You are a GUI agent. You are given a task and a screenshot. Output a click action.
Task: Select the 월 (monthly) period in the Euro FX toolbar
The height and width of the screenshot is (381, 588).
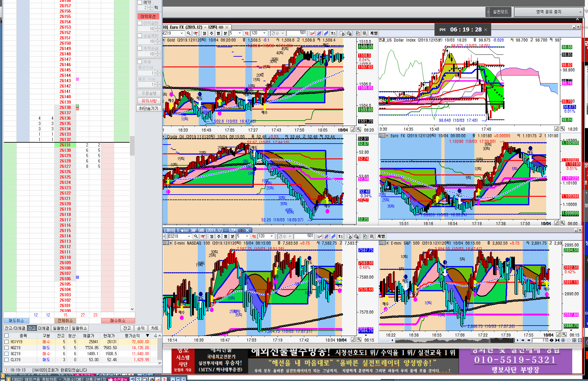(218, 33)
